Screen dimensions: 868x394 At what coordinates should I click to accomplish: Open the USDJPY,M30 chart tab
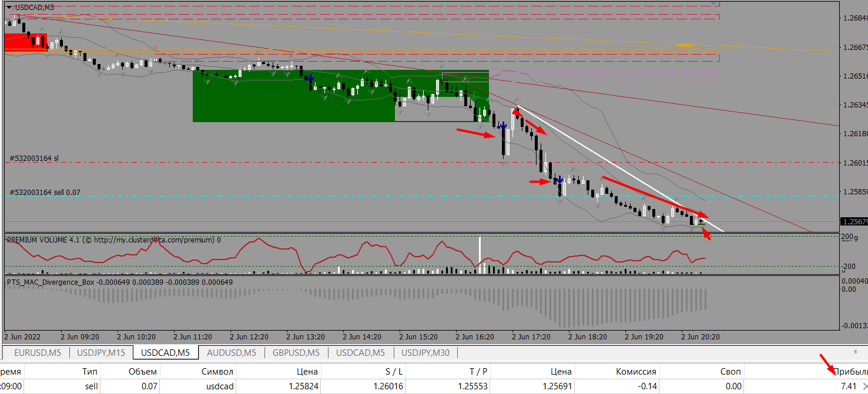(425, 352)
